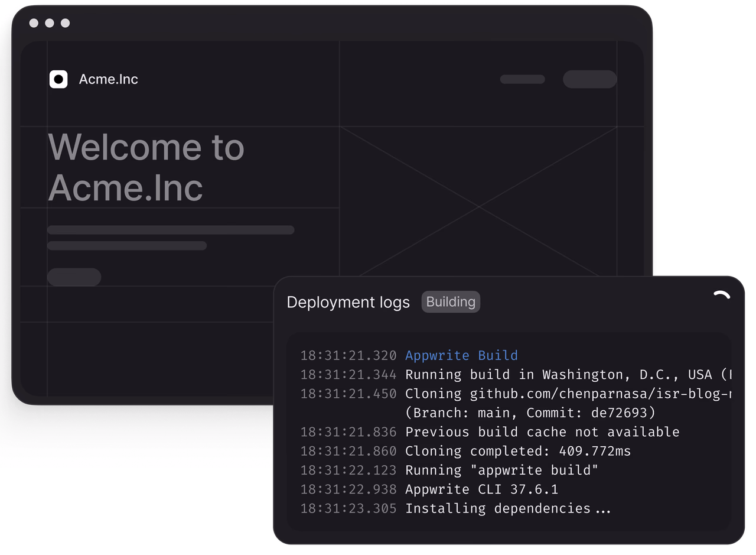
Task: Select log line Cloning completed: 409.772ms
Action: (x=518, y=451)
